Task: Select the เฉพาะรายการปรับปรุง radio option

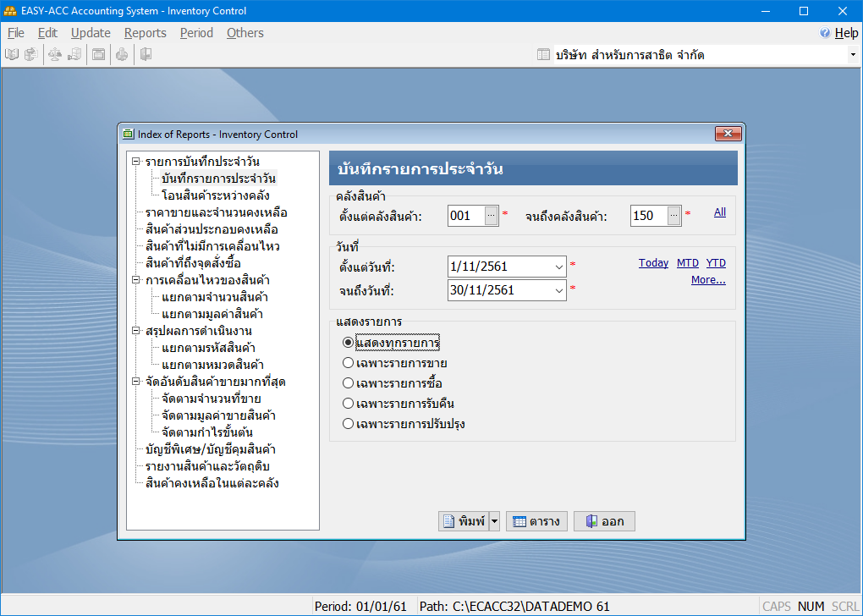Action: [x=348, y=424]
